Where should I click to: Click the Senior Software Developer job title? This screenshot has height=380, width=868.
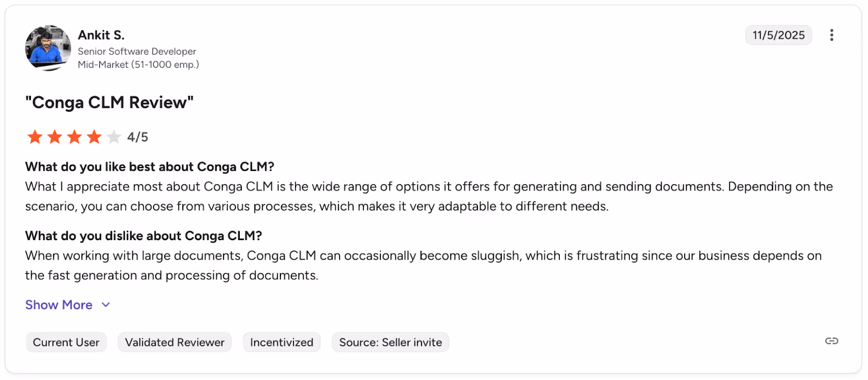point(137,51)
